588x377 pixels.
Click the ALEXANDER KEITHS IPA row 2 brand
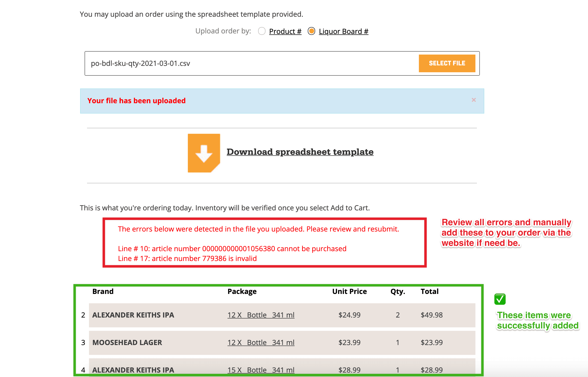133,315
